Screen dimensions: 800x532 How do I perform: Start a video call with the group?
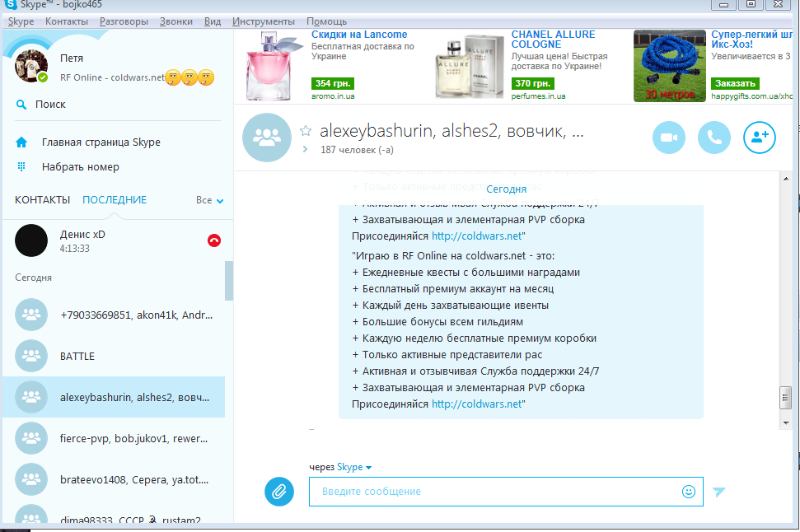(x=668, y=138)
